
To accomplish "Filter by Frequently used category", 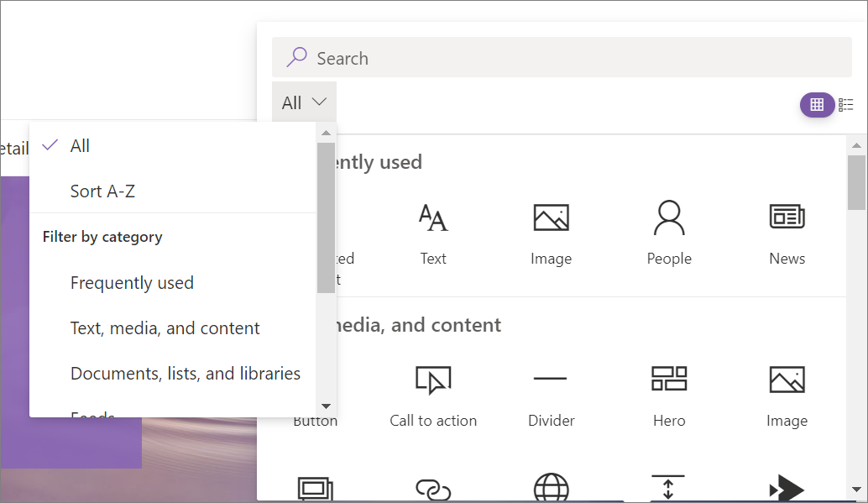I will click(132, 283).
